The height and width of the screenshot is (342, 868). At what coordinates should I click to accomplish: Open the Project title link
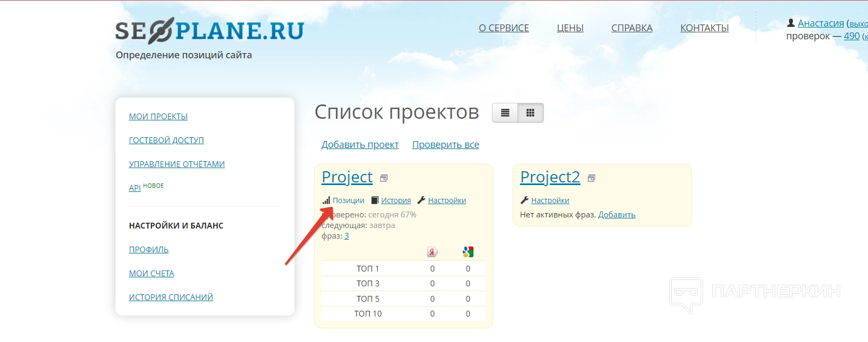[x=347, y=177]
